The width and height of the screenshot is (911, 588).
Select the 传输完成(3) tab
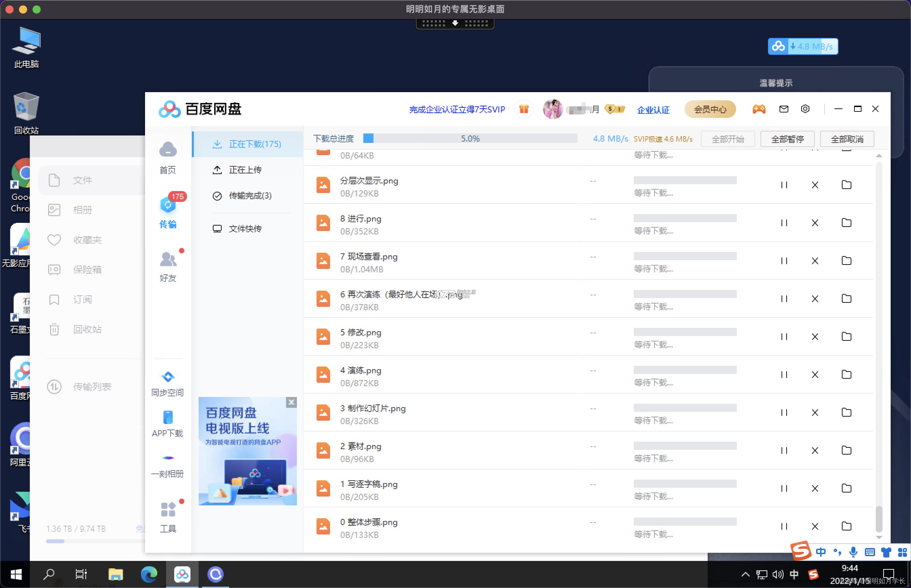coord(247,195)
